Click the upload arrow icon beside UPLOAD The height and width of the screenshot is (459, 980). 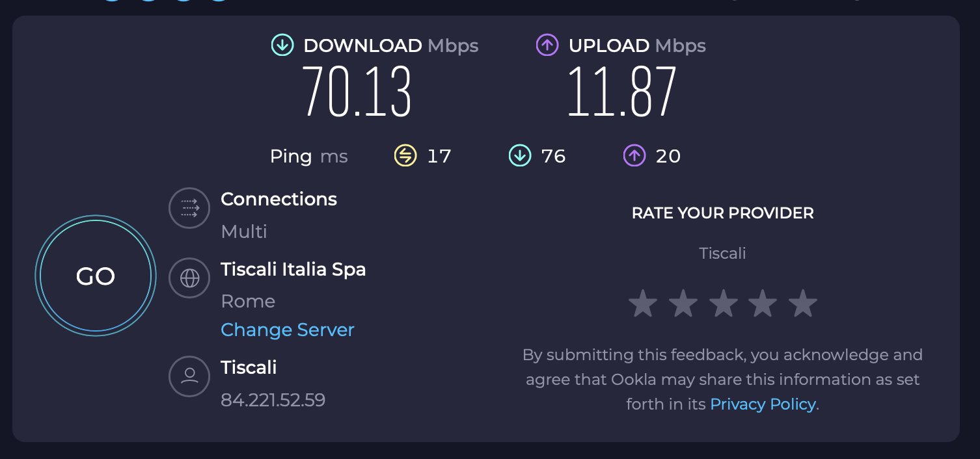click(x=547, y=46)
